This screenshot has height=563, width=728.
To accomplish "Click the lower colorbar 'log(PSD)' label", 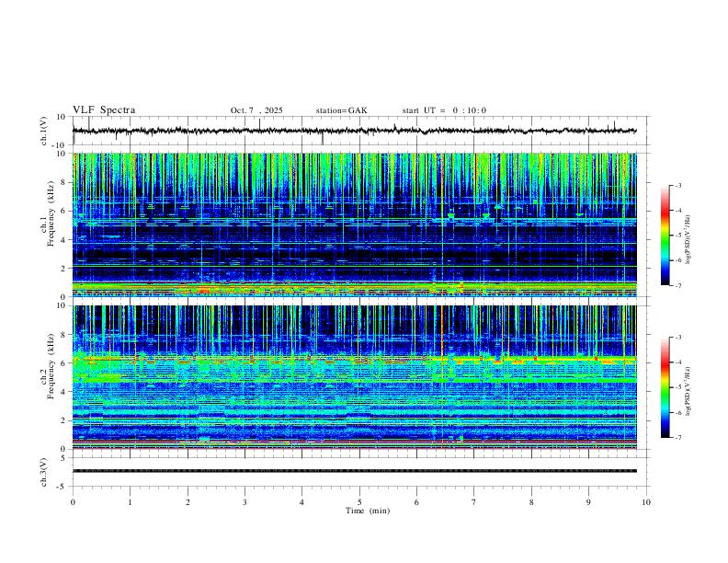I will click(688, 391).
